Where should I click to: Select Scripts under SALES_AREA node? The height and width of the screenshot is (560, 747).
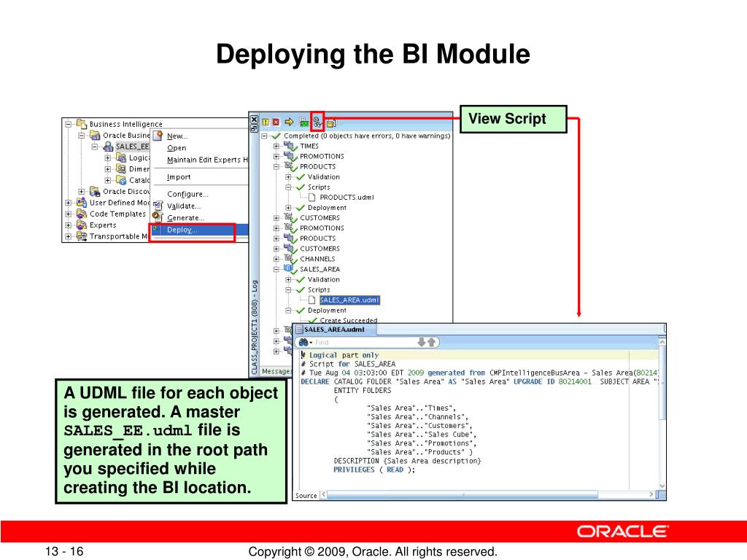(x=319, y=289)
